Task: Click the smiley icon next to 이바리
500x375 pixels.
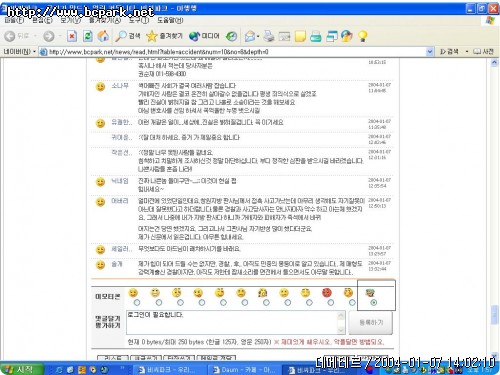Action: click(x=100, y=202)
